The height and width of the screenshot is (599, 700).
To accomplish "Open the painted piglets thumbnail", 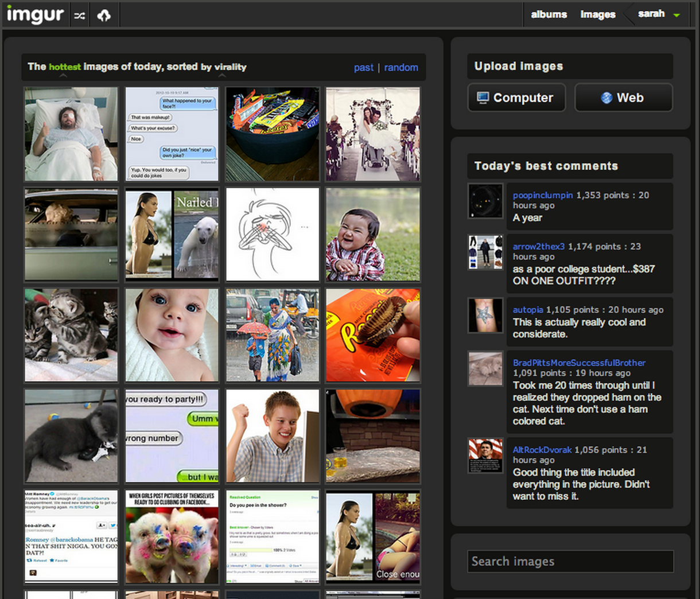I will 172,536.
